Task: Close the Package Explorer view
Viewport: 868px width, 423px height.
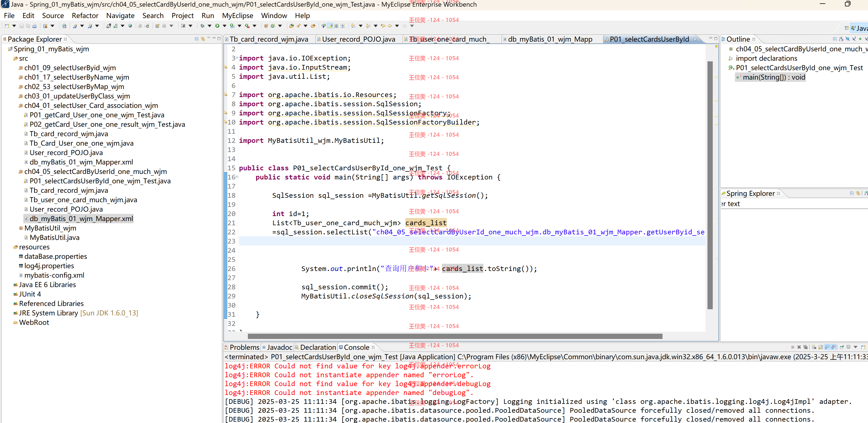Action: click(x=66, y=39)
